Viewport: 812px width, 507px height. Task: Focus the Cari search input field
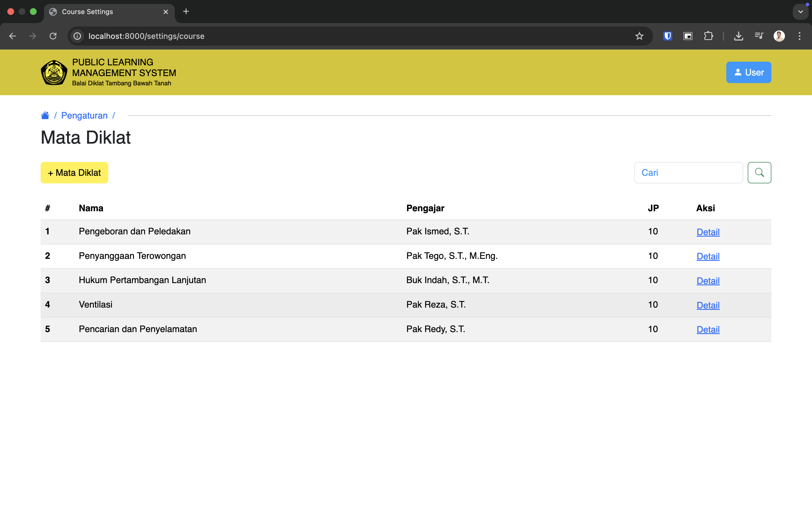tap(688, 173)
